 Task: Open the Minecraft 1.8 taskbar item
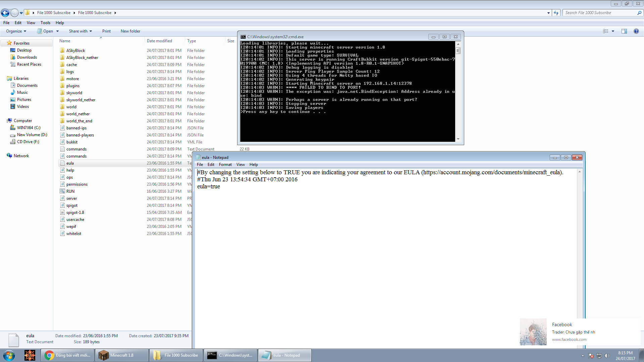(x=121, y=355)
